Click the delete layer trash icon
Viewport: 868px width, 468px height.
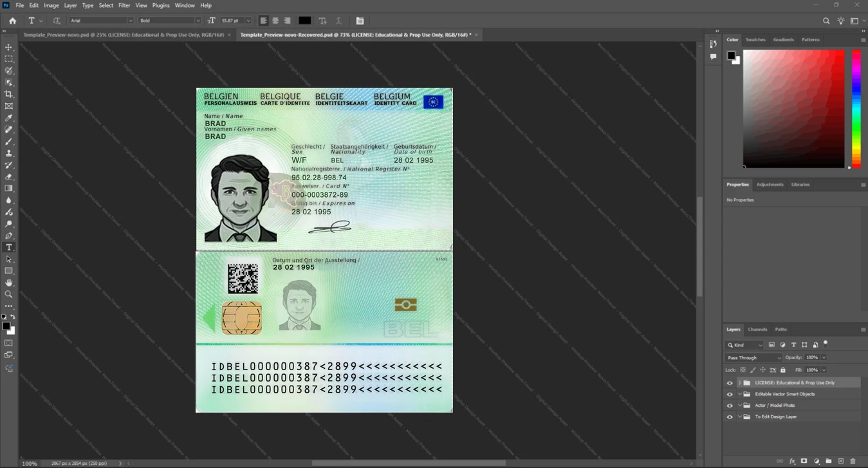853,461
